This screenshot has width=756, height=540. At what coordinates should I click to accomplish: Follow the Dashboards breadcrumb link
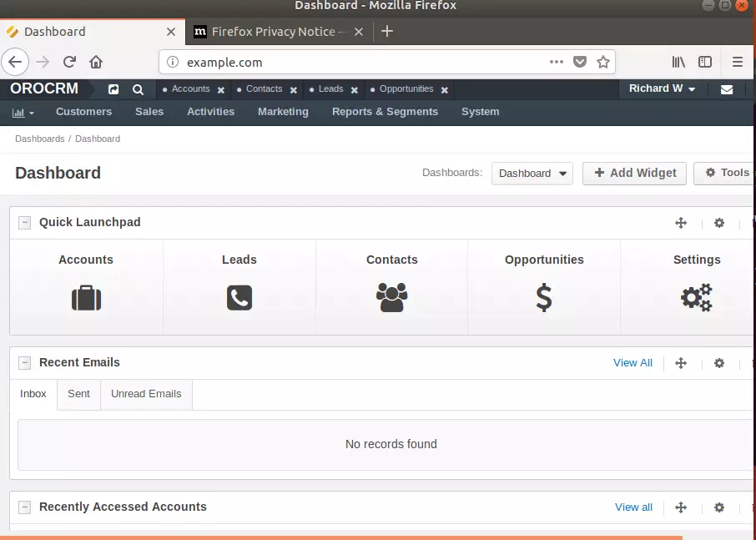[x=40, y=139]
